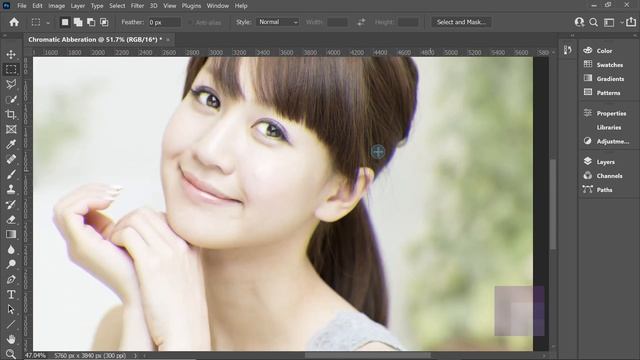
Task: Open the search magnifier in options bar
Action: click(x=593, y=22)
